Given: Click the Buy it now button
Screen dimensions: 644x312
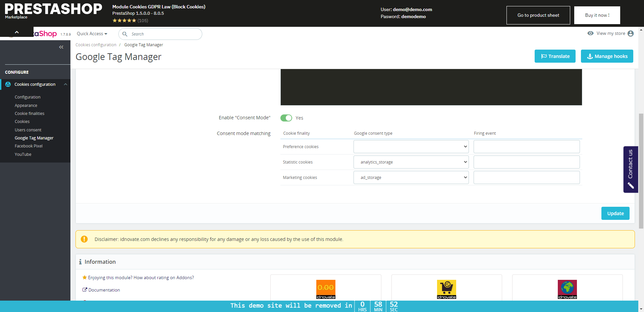Looking at the screenshot, I should coord(597,15).
